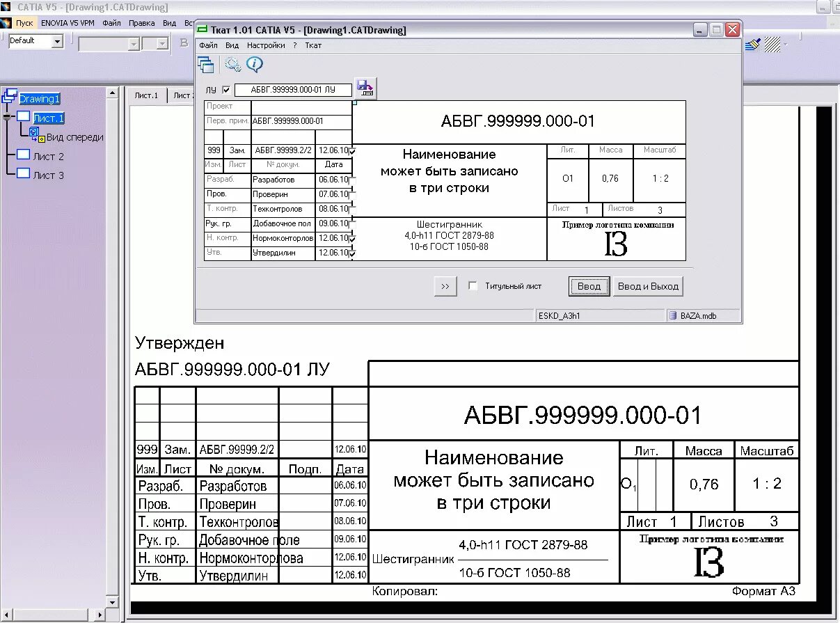Click the ЛУ designation input field
The image size is (840, 623).
click(293, 90)
